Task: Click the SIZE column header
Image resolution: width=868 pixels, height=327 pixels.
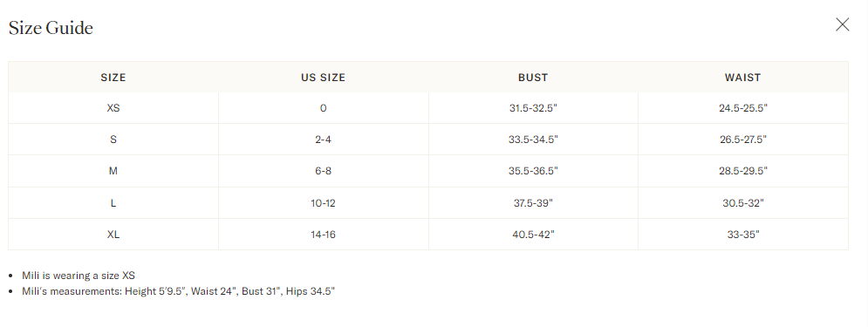Action: pos(113,78)
